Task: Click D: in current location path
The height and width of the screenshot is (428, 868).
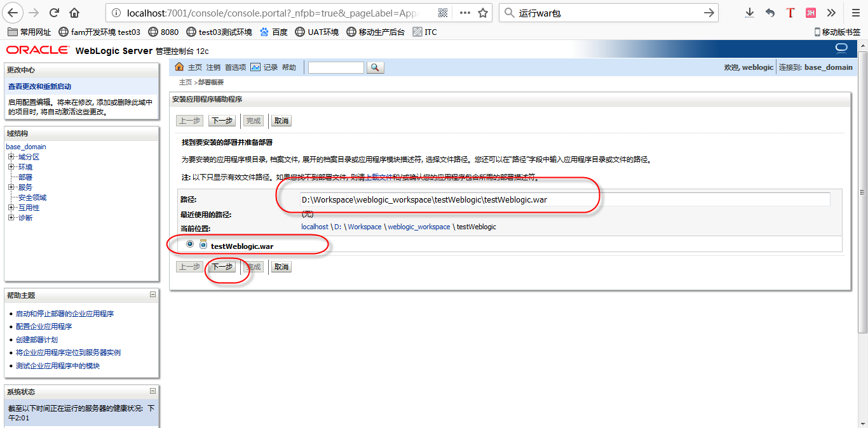Action: pos(338,227)
